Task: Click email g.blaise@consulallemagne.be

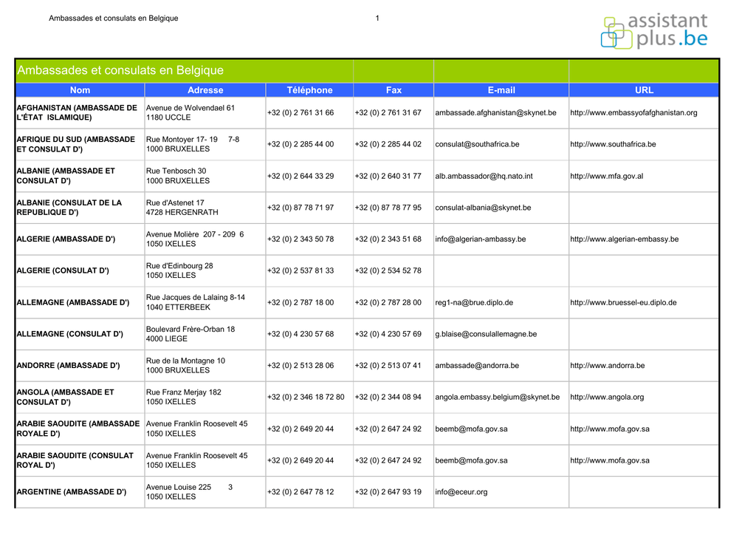Action: [x=486, y=334]
